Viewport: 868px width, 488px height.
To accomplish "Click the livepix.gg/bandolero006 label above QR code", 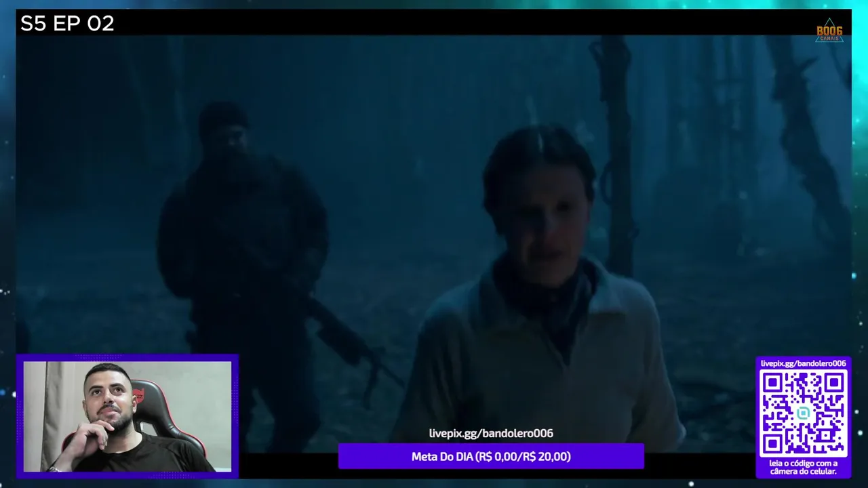I will (804, 363).
